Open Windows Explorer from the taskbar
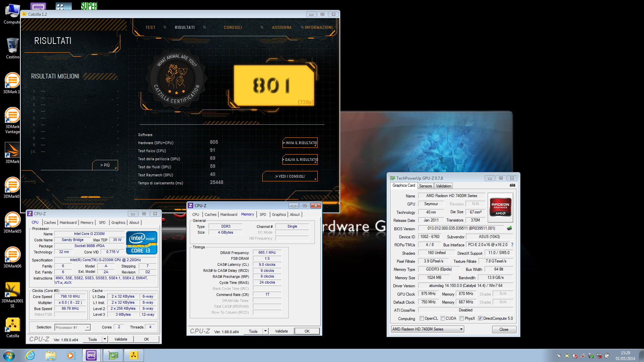 [51, 355]
